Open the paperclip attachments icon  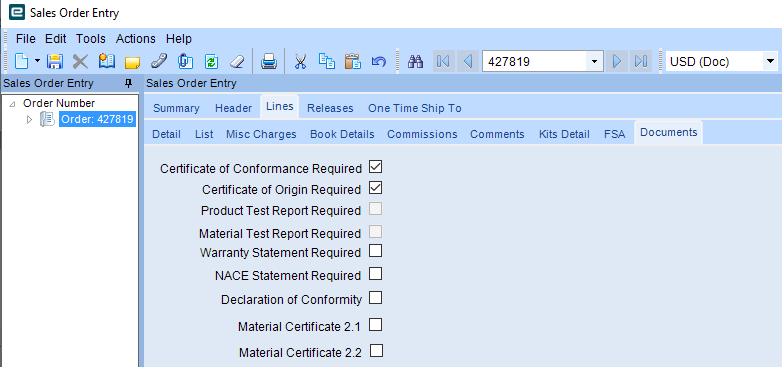tap(186, 61)
